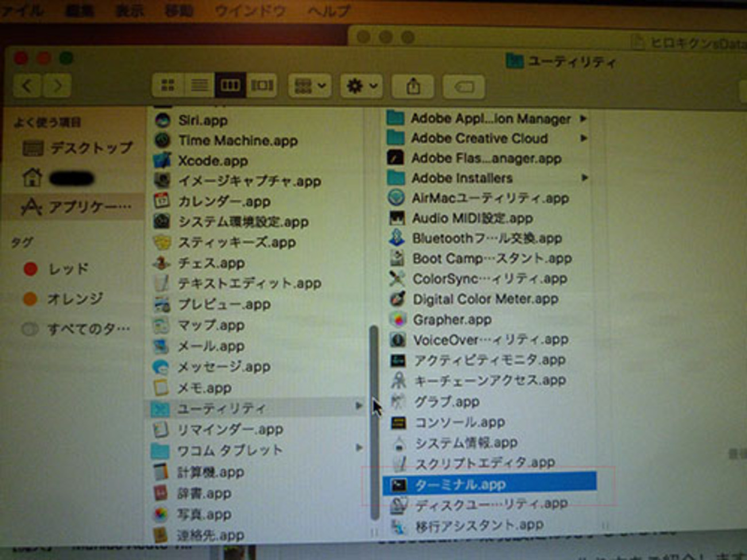The width and height of the screenshot is (747, 560).
Task: Click the チェス.app icon
Action: click(163, 263)
